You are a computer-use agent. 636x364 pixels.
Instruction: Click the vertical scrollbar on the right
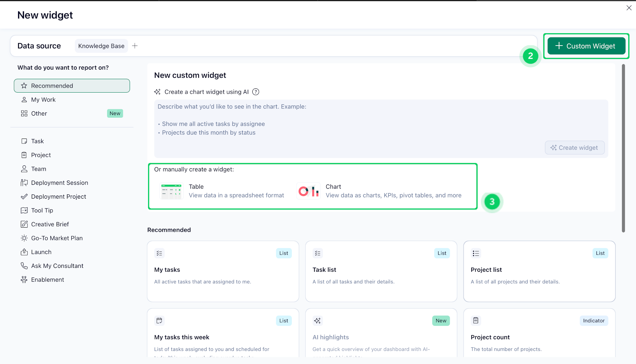pyautogui.click(x=623, y=148)
